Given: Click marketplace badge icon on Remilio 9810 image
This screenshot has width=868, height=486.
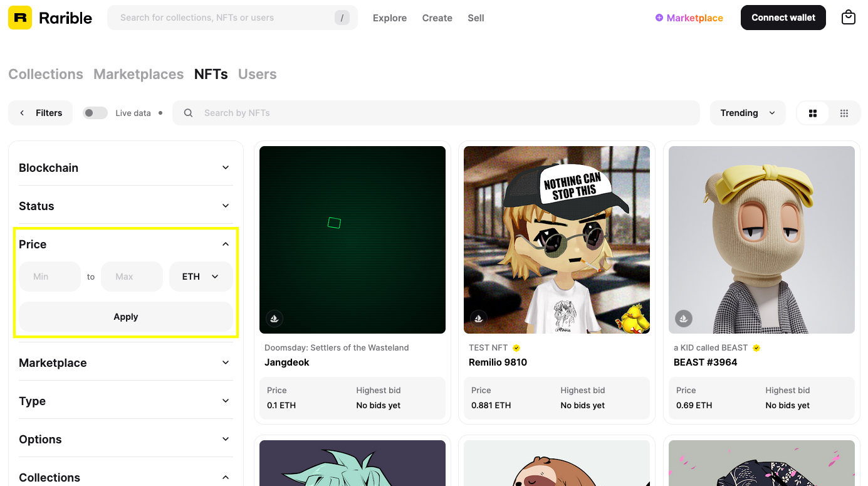Looking at the screenshot, I should pyautogui.click(x=479, y=319).
